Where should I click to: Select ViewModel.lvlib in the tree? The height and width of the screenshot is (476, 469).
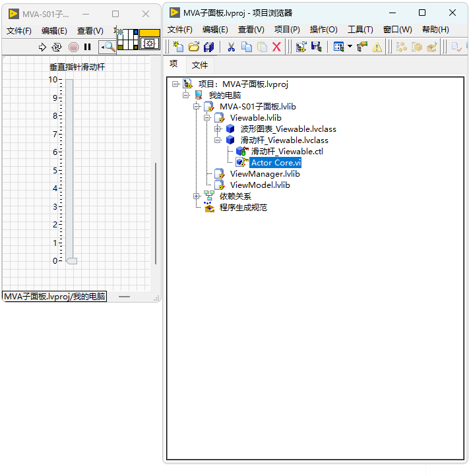[260, 185]
